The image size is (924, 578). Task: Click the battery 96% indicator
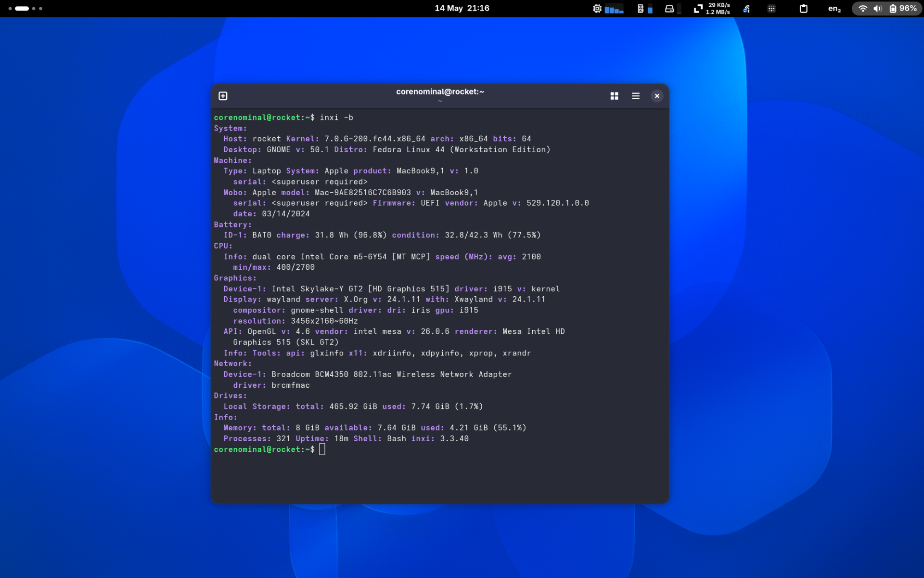click(x=903, y=9)
